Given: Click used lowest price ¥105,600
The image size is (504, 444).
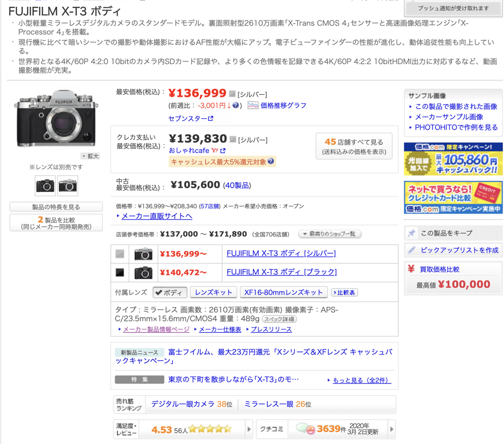Looking at the screenshot, I should pos(195,185).
